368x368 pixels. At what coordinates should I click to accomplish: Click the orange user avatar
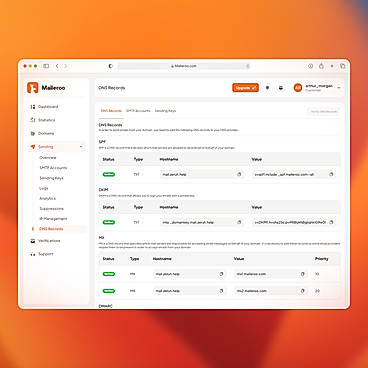click(x=298, y=88)
